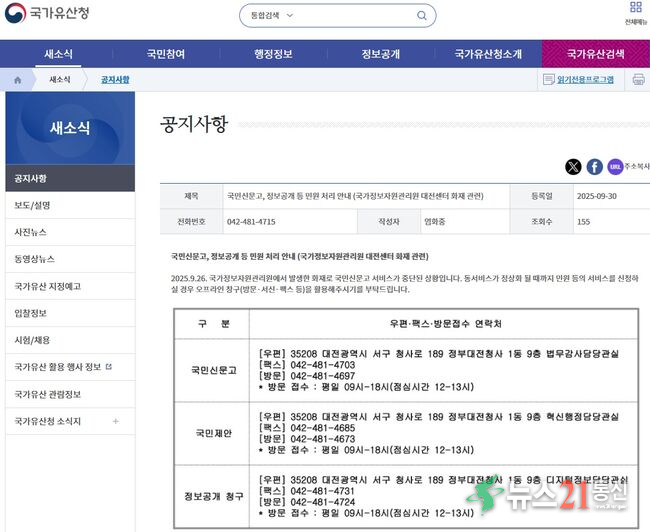
Task: Open 새소식 breadcrumb dropdown
Action: (x=60, y=79)
